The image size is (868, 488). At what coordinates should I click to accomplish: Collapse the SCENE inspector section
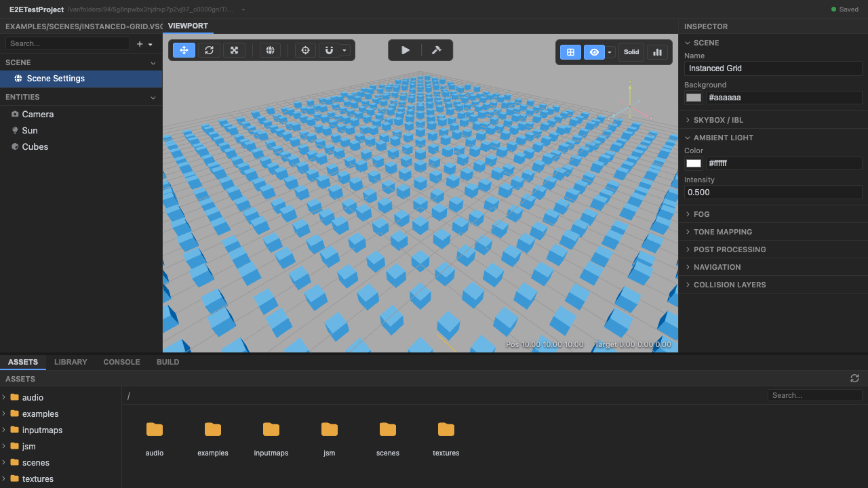[x=773, y=43]
